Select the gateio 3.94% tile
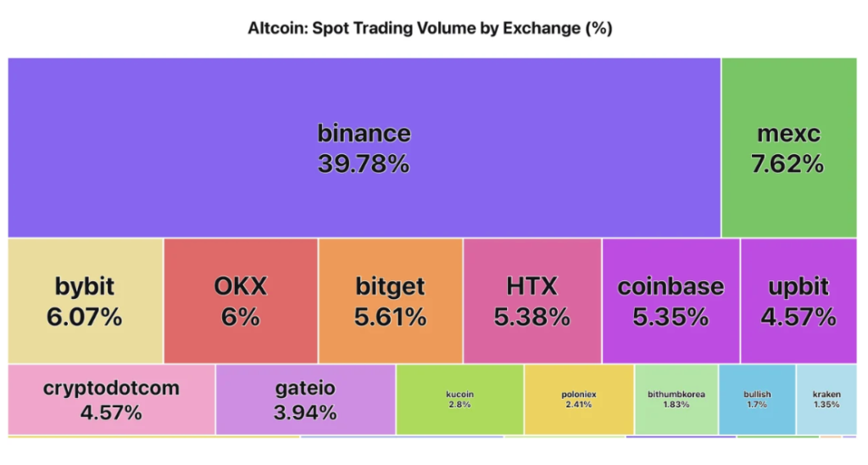Screen dimensions: 868x465 tap(305, 399)
